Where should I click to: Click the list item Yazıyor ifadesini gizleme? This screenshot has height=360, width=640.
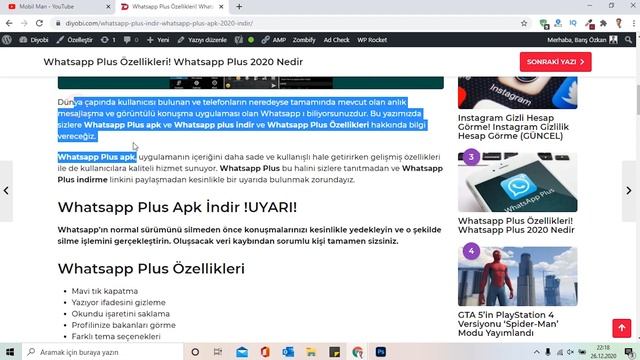pos(118,302)
